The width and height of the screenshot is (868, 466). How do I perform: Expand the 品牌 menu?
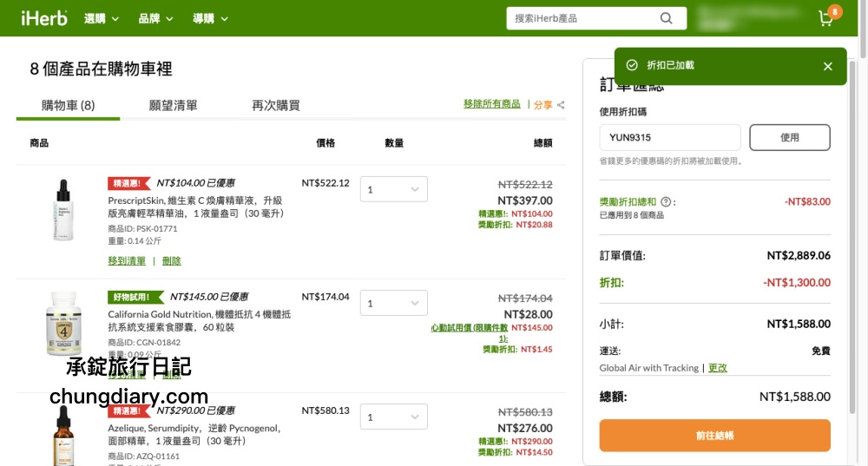click(155, 18)
